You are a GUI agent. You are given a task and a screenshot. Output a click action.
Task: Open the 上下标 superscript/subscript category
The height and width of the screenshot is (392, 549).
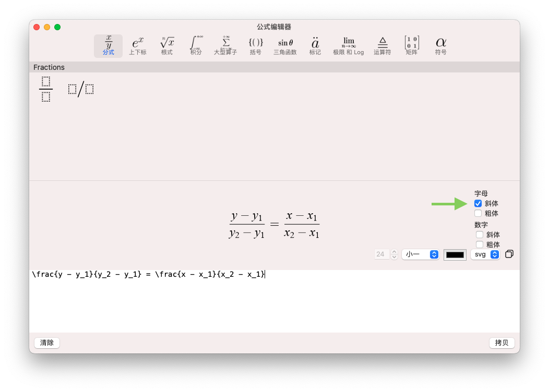(x=138, y=46)
